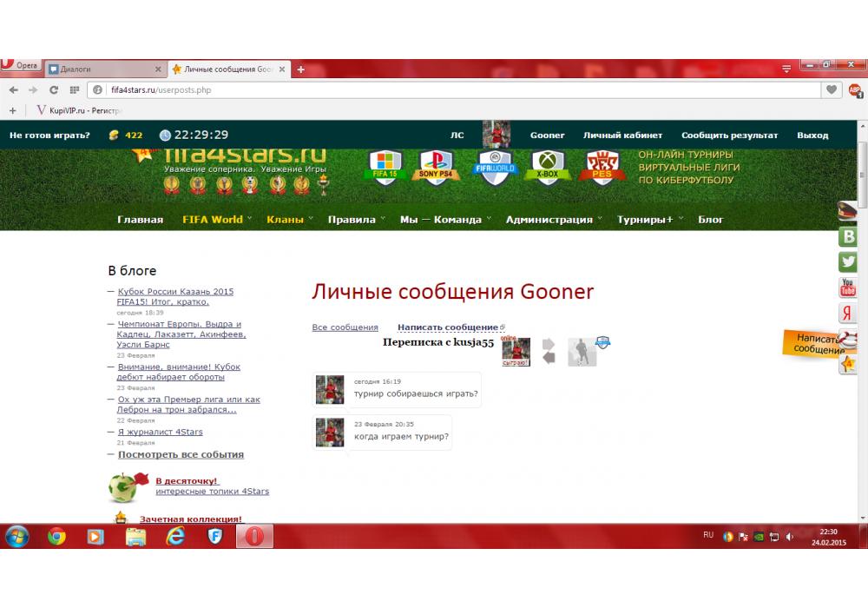868x608 pixels.
Task: Open Личный кабинет
Action: pos(622,135)
